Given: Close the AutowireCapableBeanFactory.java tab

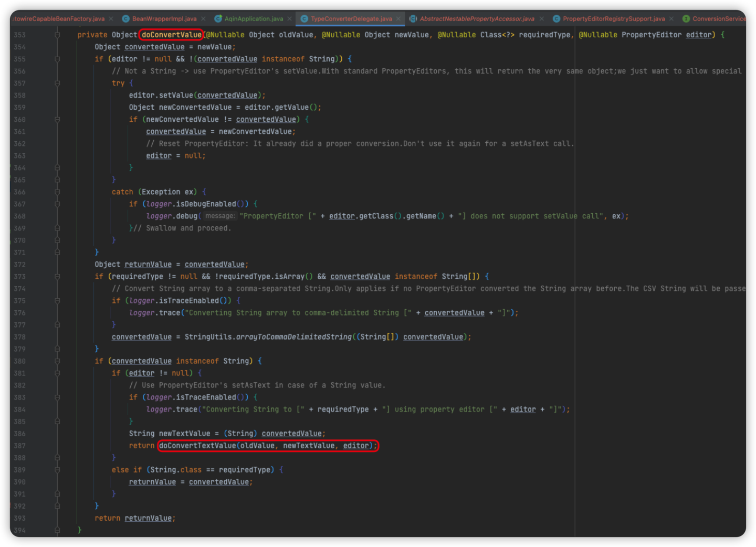Looking at the screenshot, I should tap(111, 19).
